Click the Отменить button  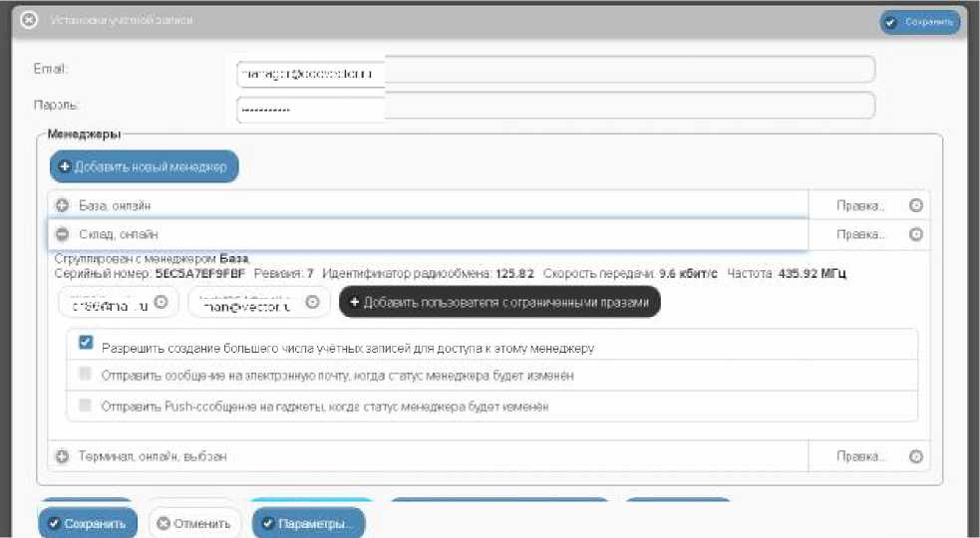[x=193, y=524]
